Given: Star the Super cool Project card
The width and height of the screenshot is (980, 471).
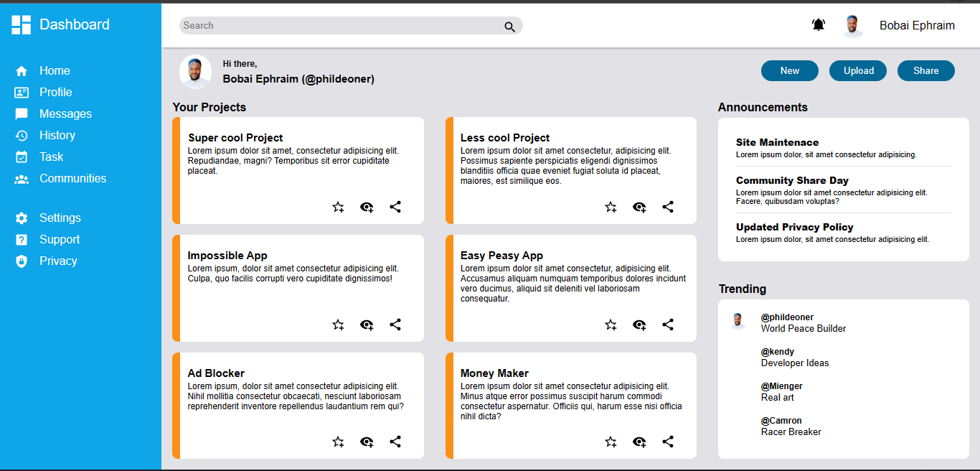Looking at the screenshot, I should coord(338,207).
